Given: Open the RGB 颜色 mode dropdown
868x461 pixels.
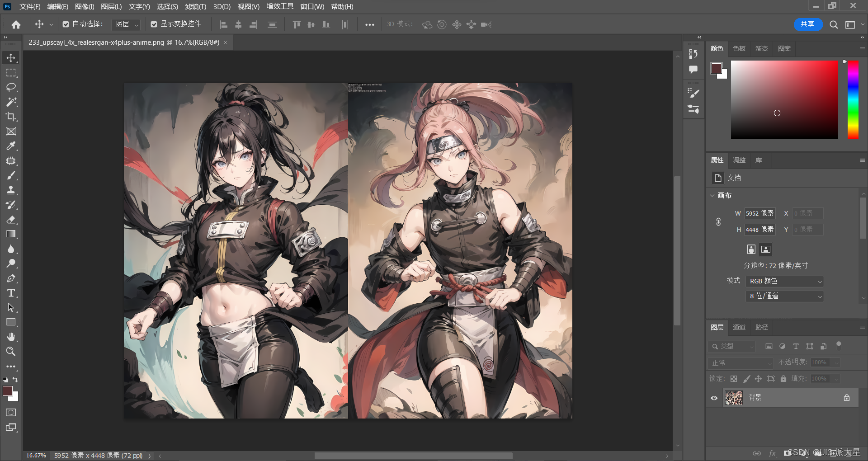Looking at the screenshot, I should click(784, 281).
